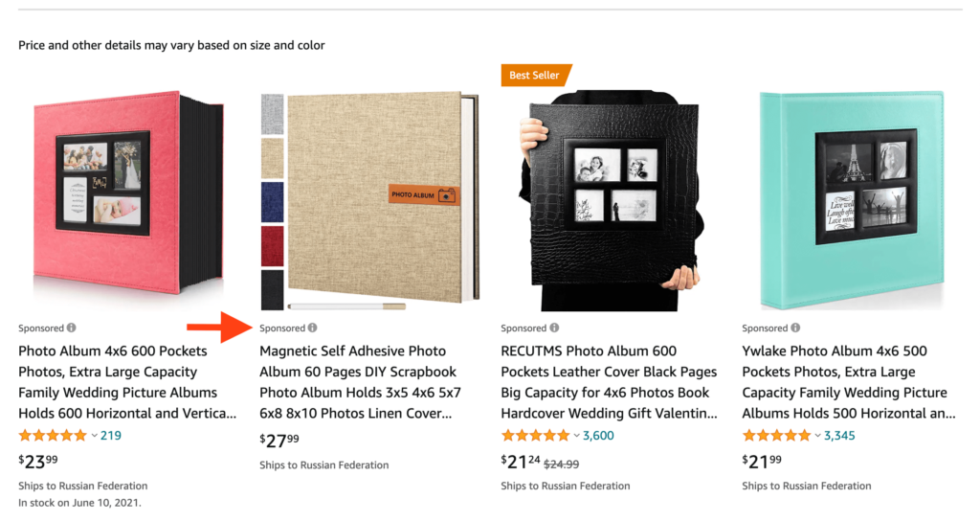Click the star rating of the Ywlake album
Screen dimensions: 980x521
click(x=777, y=436)
